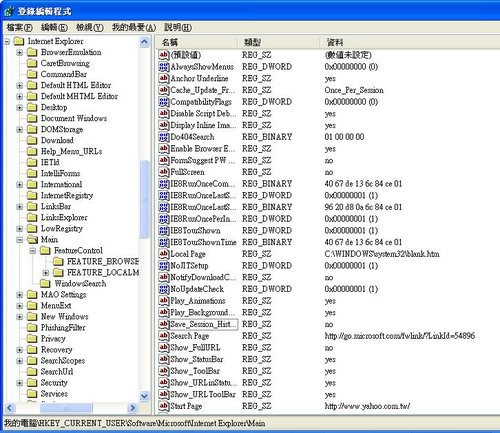500x433 pixels.
Task: Click the SearchUrl folder icon
Action: coord(32,372)
